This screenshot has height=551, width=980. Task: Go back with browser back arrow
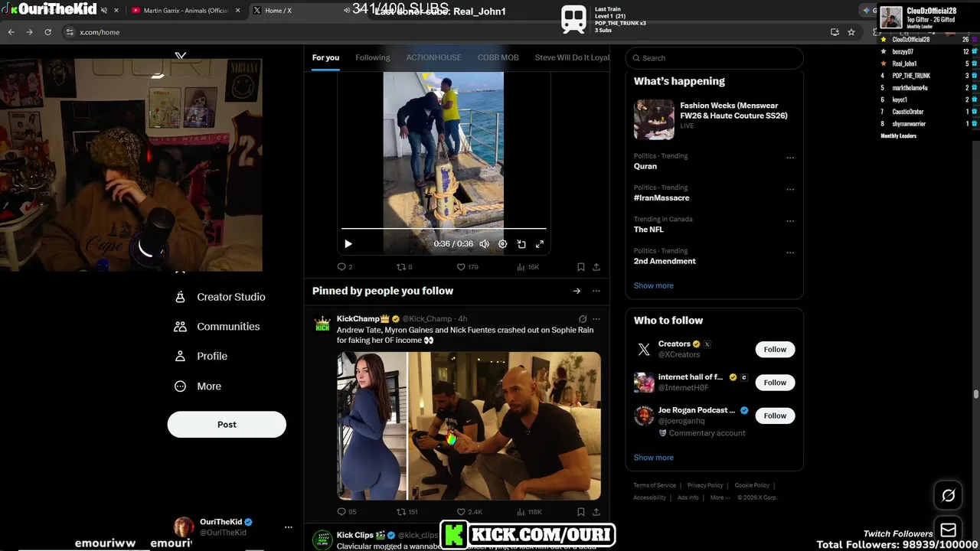pos(11,32)
